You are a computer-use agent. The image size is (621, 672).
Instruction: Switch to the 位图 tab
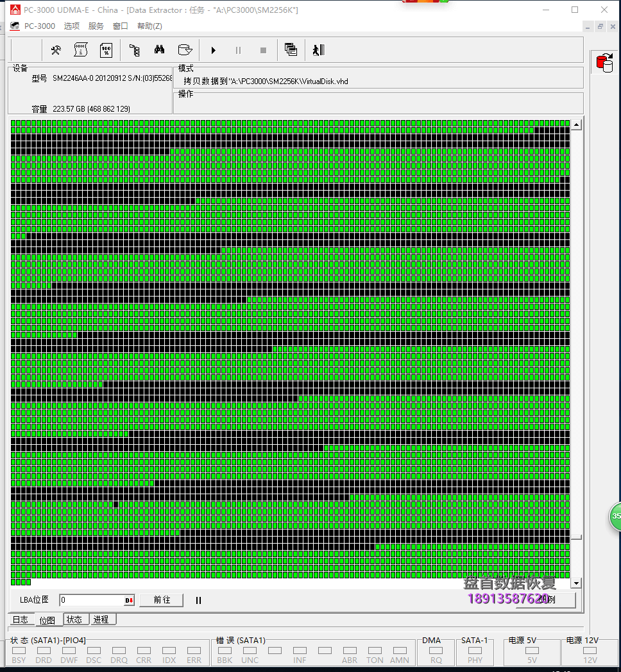click(47, 620)
